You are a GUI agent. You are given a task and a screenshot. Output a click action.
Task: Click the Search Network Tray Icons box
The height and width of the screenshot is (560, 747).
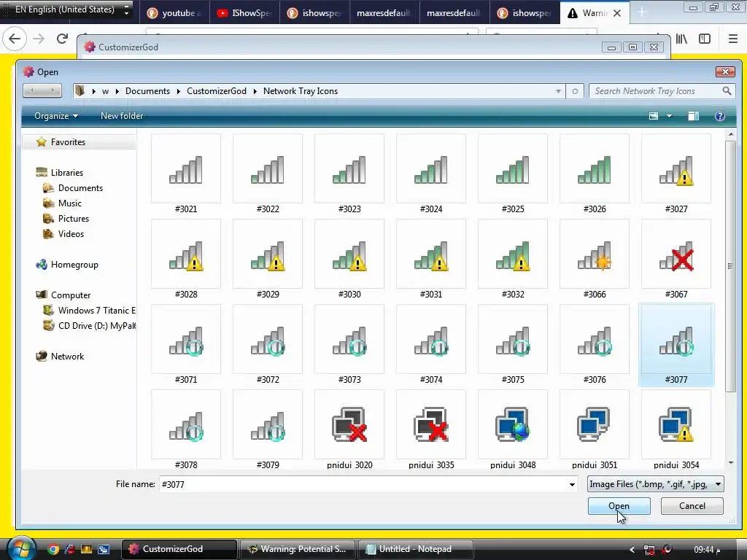pos(662,91)
